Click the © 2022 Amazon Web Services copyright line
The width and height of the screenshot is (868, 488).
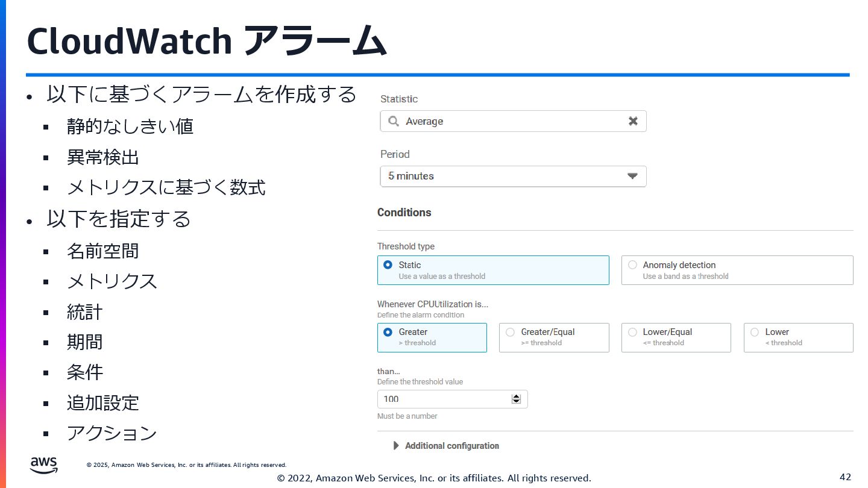click(434, 478)
